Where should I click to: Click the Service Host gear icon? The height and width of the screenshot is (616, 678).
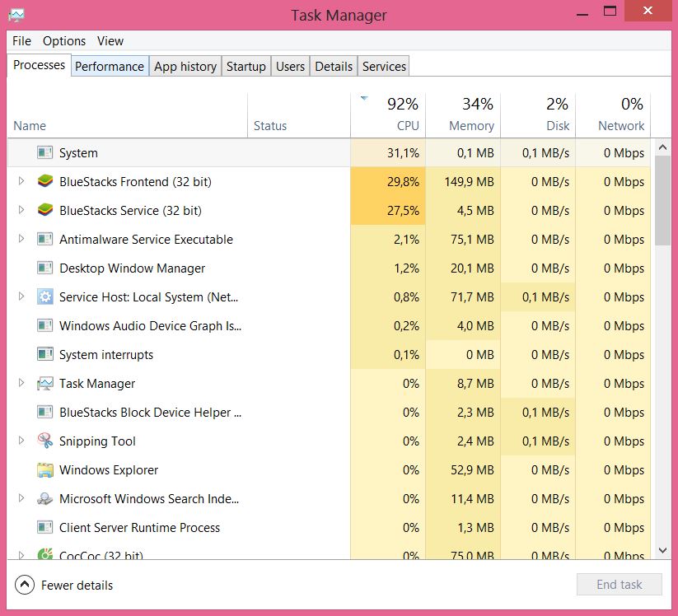pyautogui.click(x=45, y=297)
